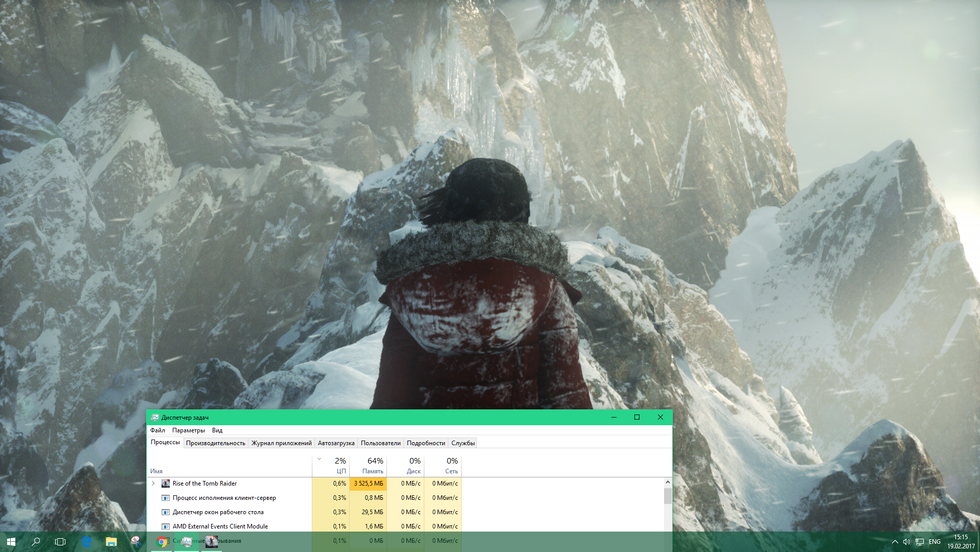980x552 pixels.
Task: Sort processes by Память column
Action: 368,466
